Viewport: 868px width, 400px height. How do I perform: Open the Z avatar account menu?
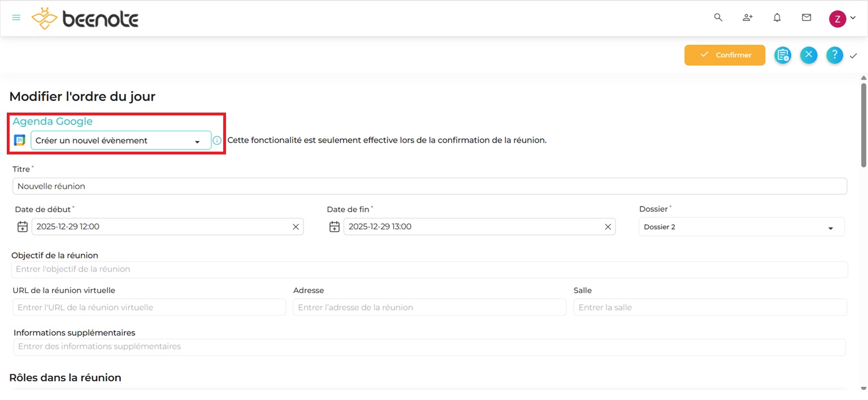(838, 18)
